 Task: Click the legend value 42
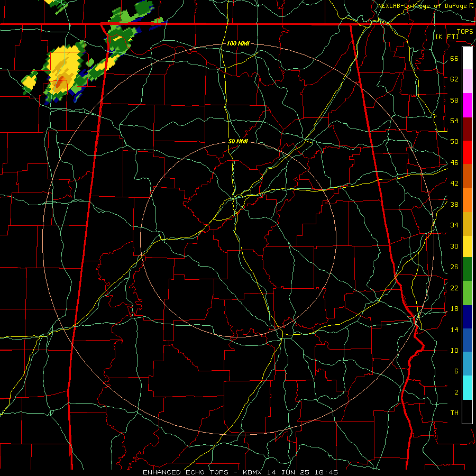pyautogui.click(x=454, y=184)
